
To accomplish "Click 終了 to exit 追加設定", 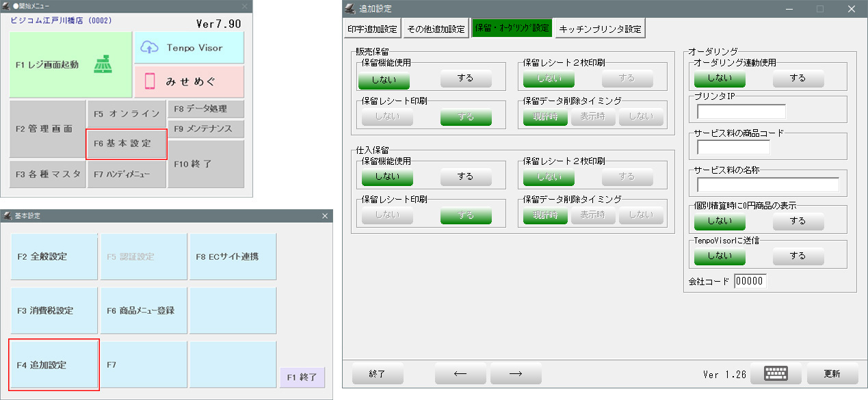I will [x=378, y=373].
